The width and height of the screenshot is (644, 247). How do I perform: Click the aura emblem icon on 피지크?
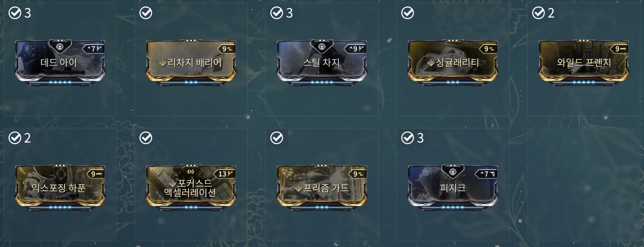(453, 172)
